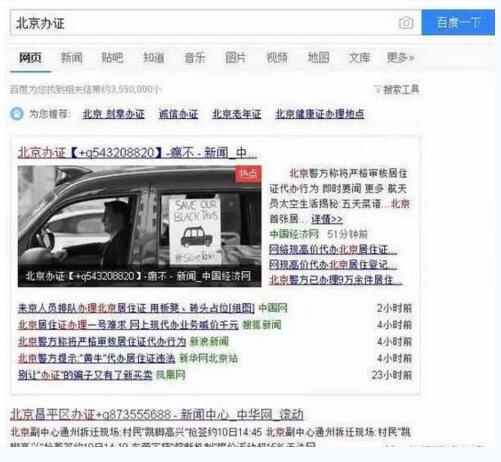Switch to the 音乐 tab
501x462 pixels.
pos(195,58)
